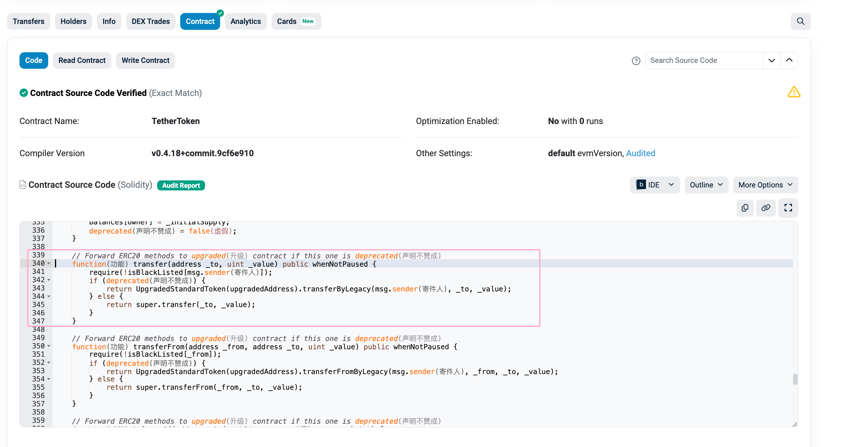Click the code editor vertical scrollbar
This screenshot has height=447, width=868.
click(x=795, y=379)
